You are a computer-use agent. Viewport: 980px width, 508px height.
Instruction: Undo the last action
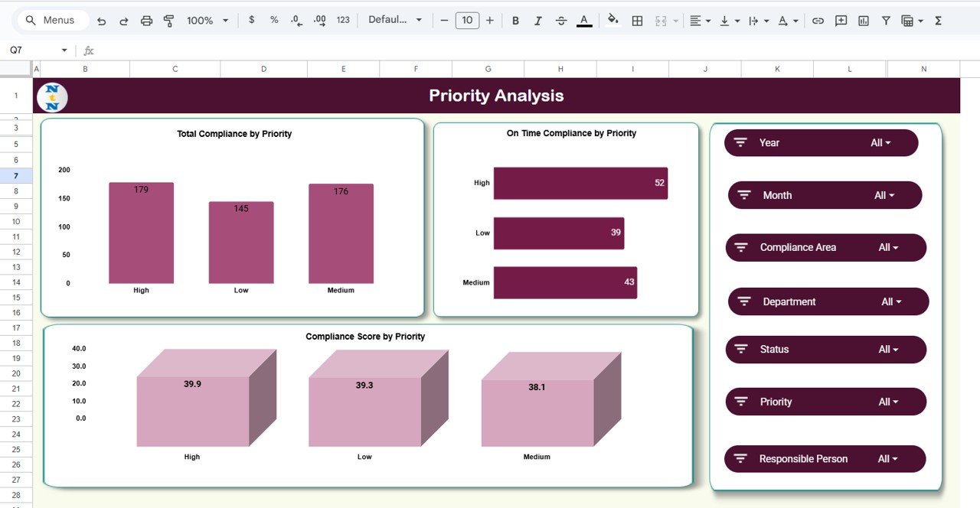tap(101, 21)
